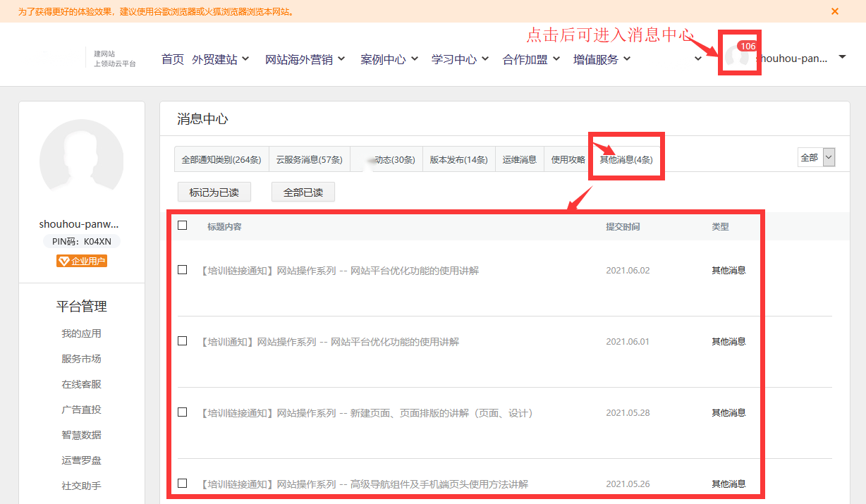Open the username account dropdown arrow

click(842, 58)
